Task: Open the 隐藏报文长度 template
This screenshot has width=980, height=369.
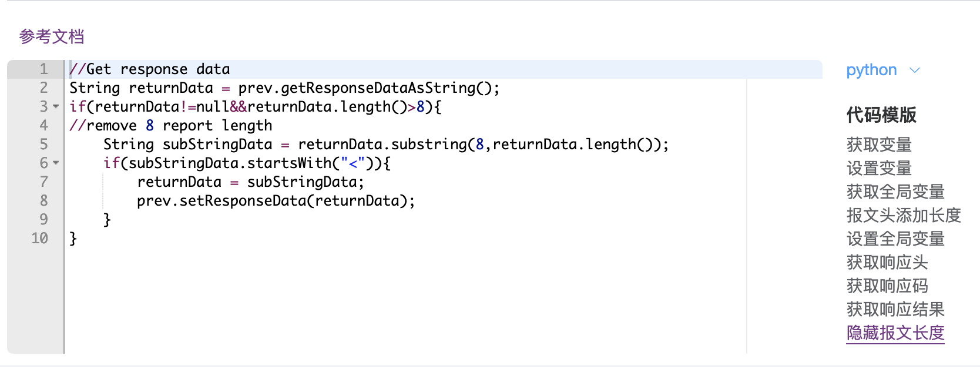Action: point(894,333)
